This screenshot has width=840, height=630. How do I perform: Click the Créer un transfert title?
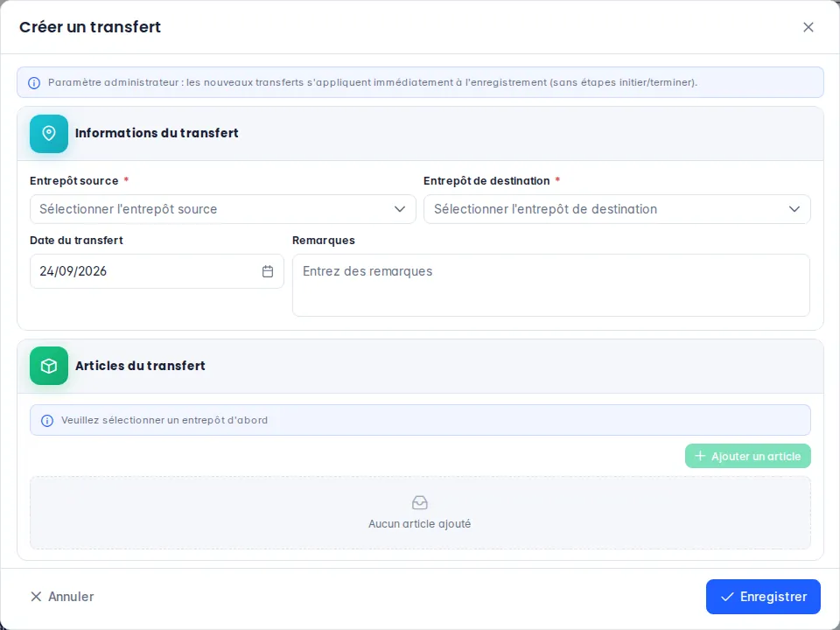pyautogui.click(x=90, y=27)
